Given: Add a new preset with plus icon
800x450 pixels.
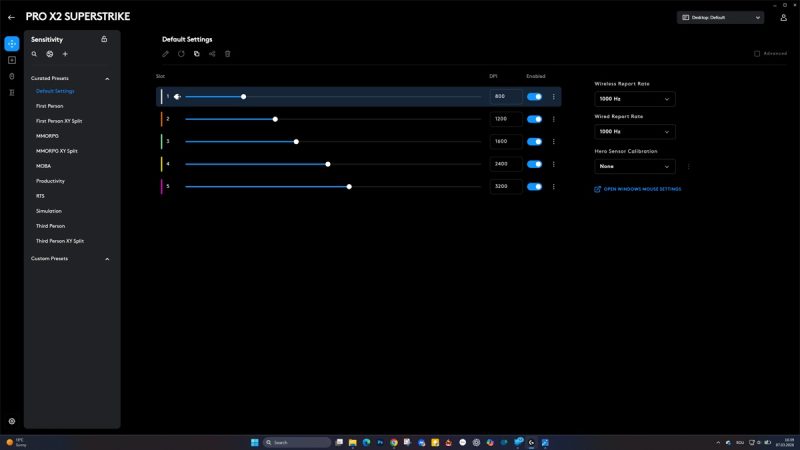Looking at the screenshot, I should [x=65, y=54].
